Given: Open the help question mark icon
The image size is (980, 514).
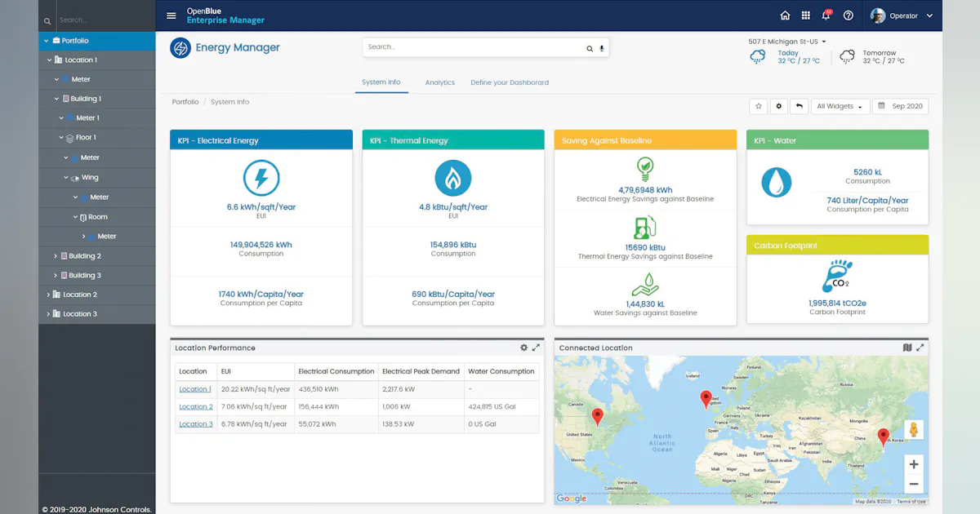Looking at the screenshot, I should (849, 16).
